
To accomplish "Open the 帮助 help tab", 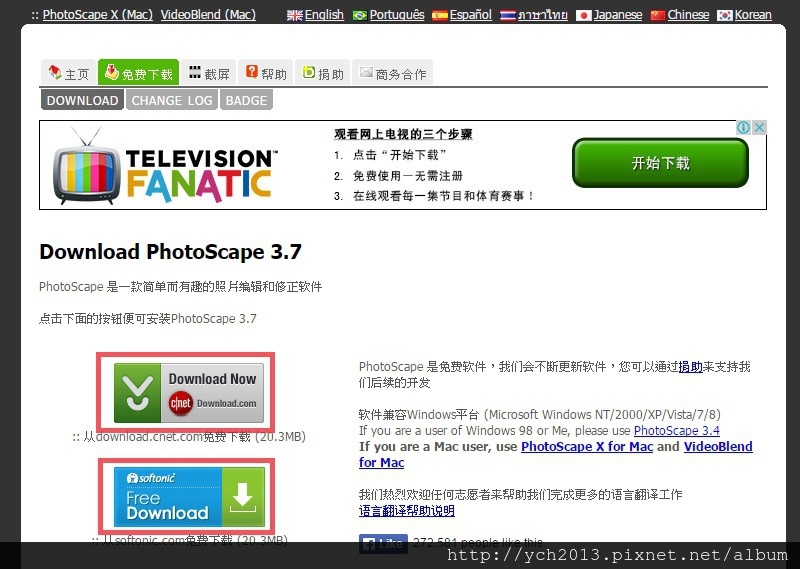I will tap(265, 73).
